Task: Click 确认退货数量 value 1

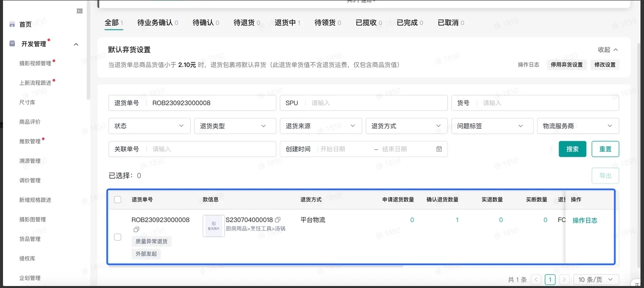Action: (457, 220)
